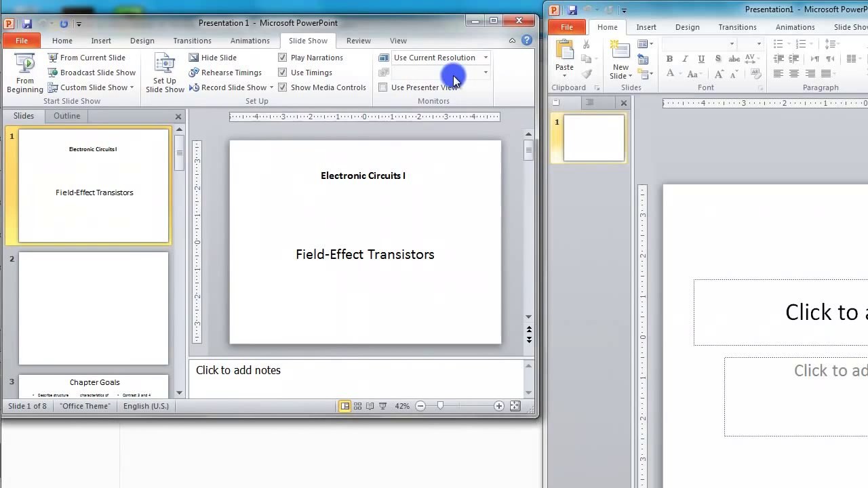The height and width of the screenshot is (488, 868).
Task: Click English (U.S.) language in status bar
Action: pyautogui.click(x=146, y=406)
